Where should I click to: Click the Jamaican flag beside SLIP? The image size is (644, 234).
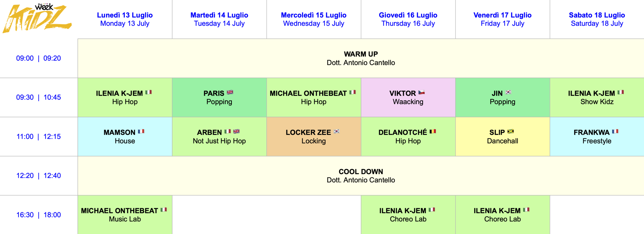click(511, 131)
